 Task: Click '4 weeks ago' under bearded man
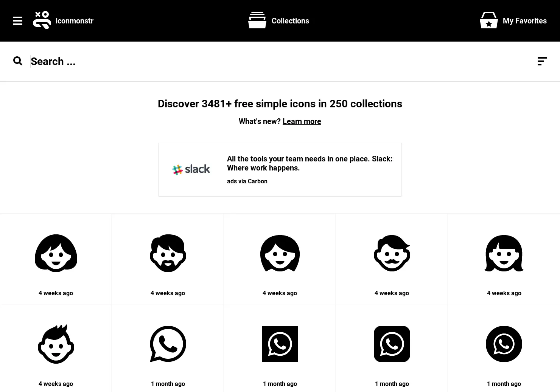point(168,293)
